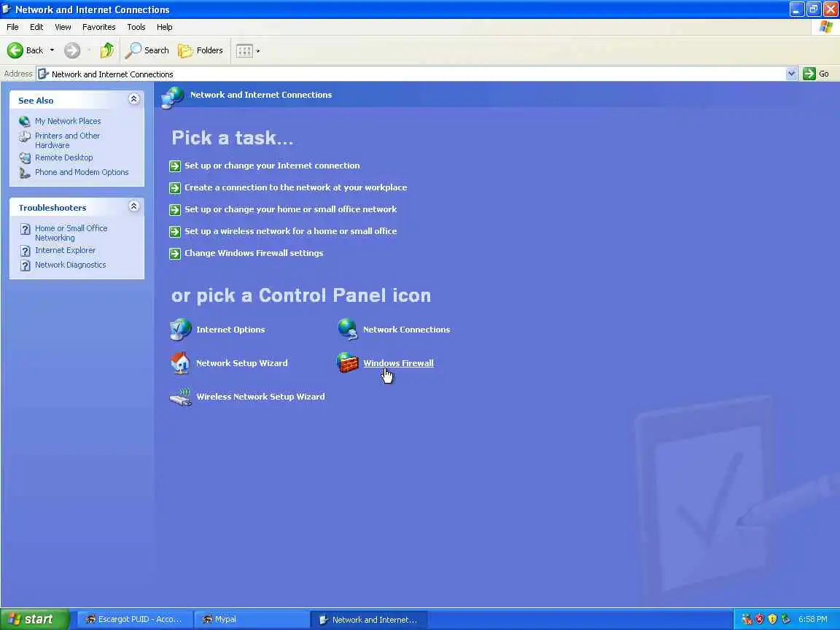Click My Network Places globe icon
This screenshot has width=840, height=630.
pos(25,121)
